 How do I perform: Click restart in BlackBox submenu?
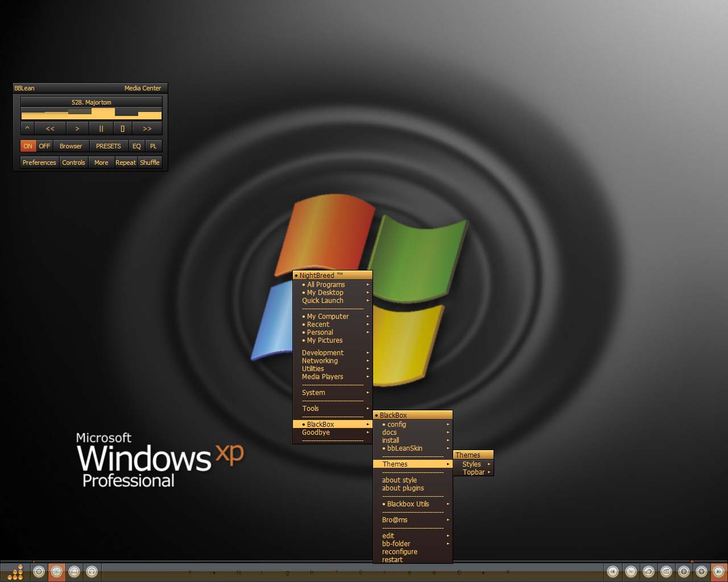413,560
